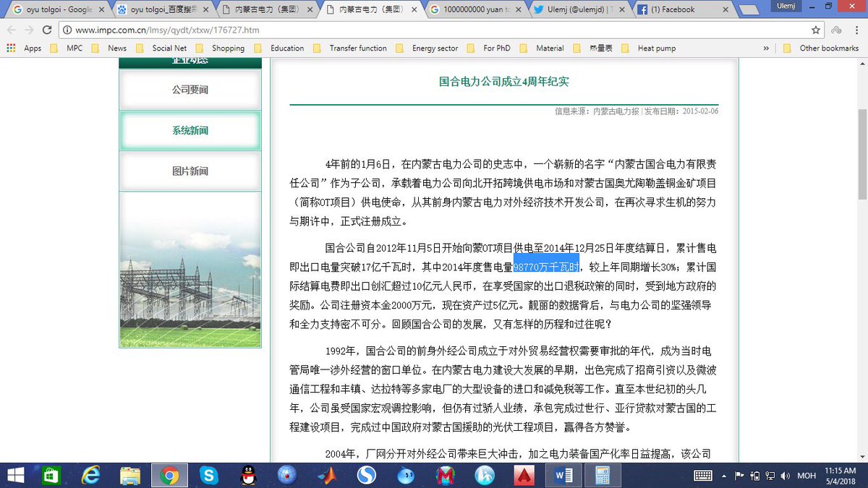Viewport: 868px width, 488px height.
Task: Open the Other bookmarks folder
Action: point(822,48)
